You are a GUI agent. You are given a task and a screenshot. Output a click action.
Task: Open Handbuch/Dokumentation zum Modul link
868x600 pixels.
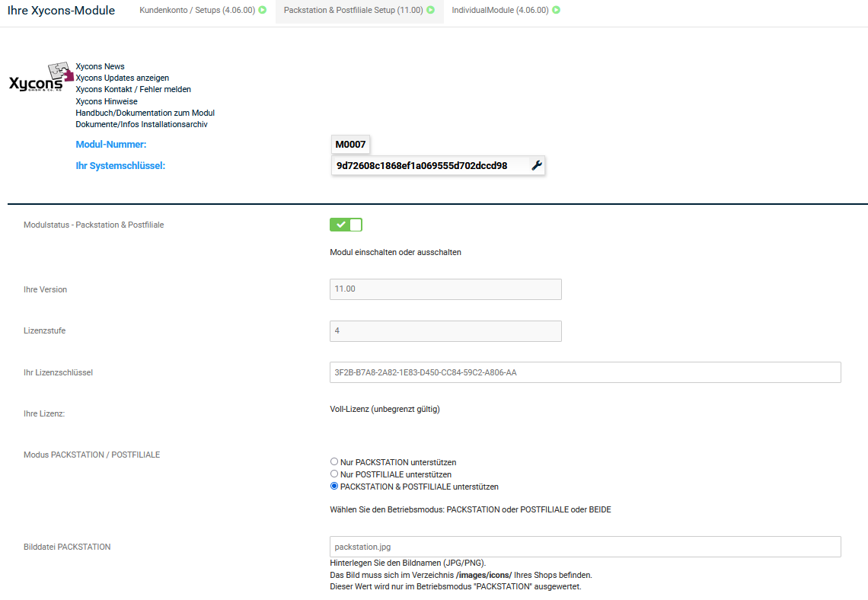tap(145, 113)
